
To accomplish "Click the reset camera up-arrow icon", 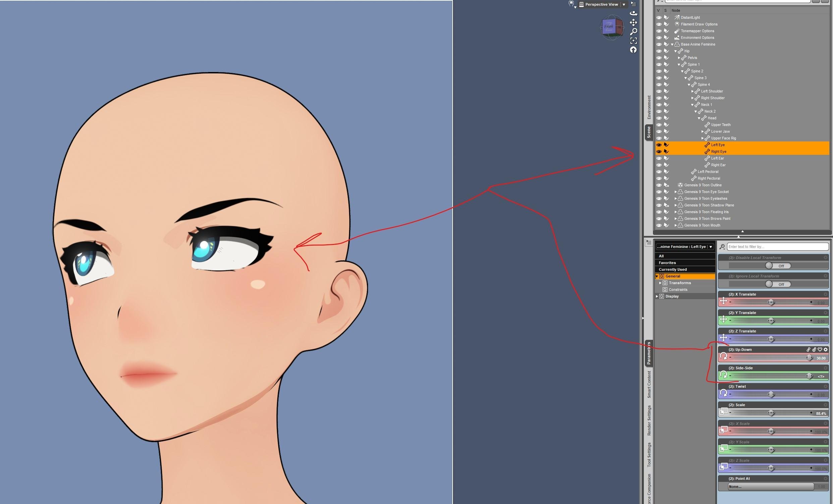I will tap(633, 50).
